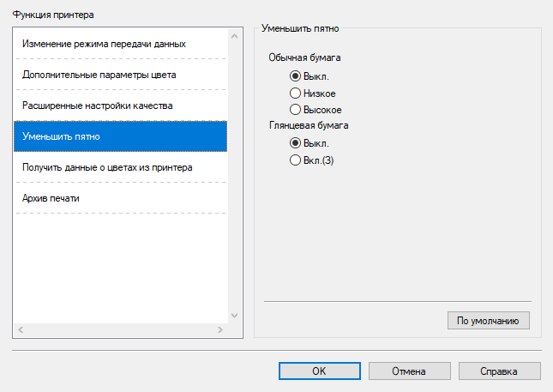Screen dimensions: 553x392
Task: Enable "Вкл.(3)" for glossy paper
Action: pyautogui.click(x=296, y=159)
